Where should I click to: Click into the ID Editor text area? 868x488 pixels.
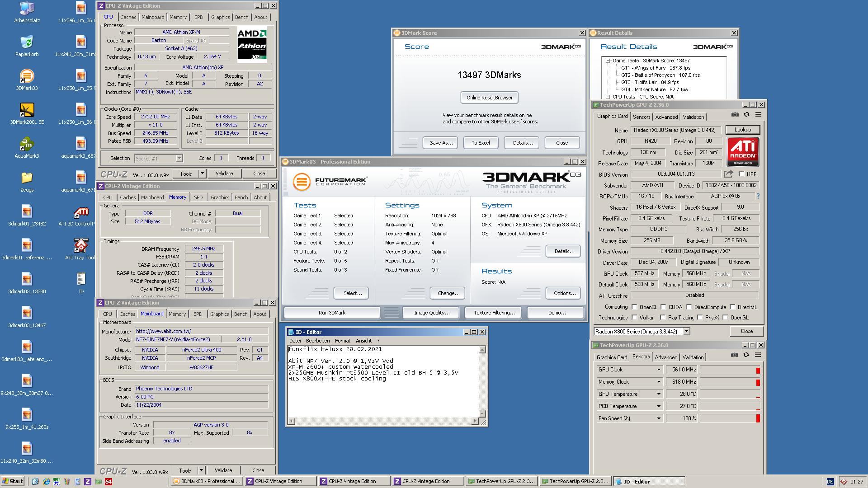click(383, 382)
